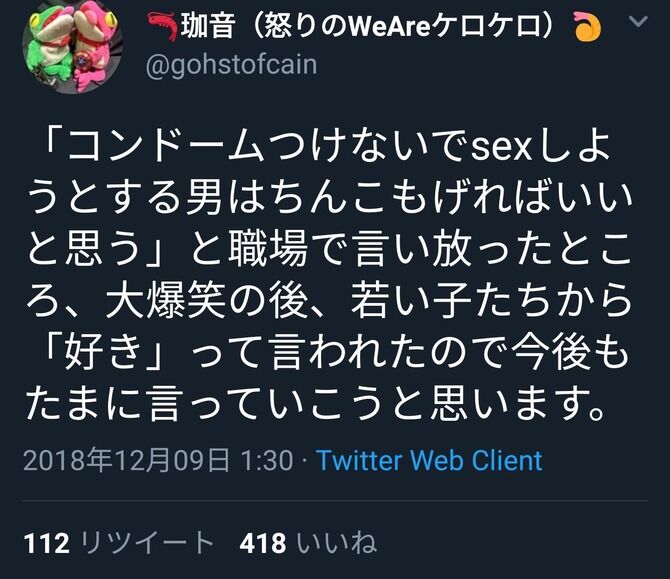Open the @gohstofcain handle
670x579 pixels.
(x=232, y=65)
